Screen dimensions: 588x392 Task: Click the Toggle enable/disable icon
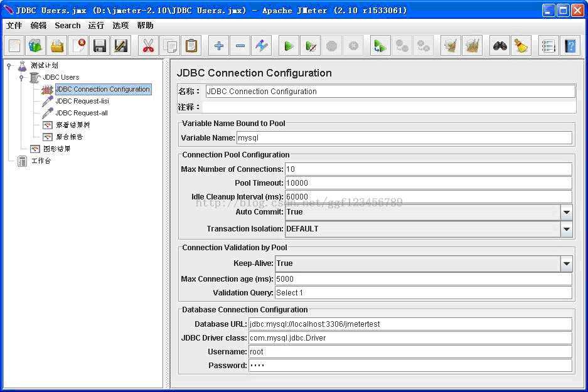pos(262,46)
